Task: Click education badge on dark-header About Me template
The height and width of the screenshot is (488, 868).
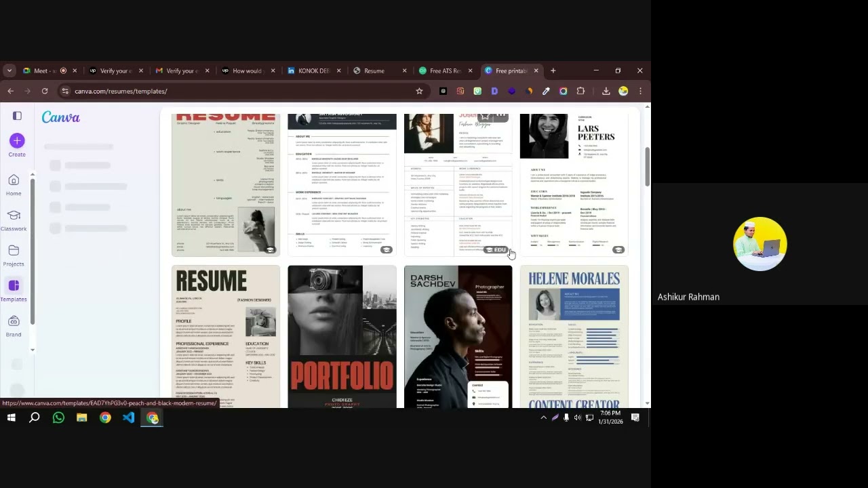Action: [387, 249]
